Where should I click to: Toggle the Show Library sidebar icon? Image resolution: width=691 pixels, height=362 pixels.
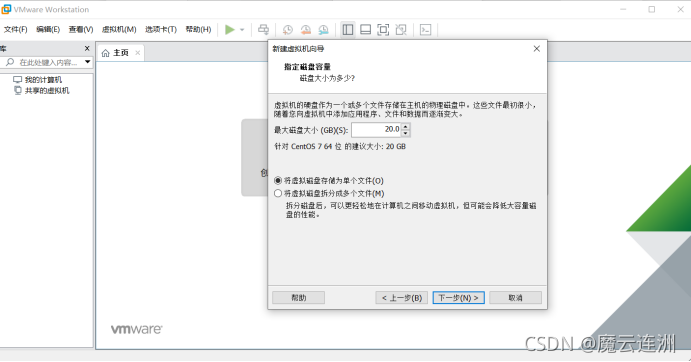(x=348, y=30)
